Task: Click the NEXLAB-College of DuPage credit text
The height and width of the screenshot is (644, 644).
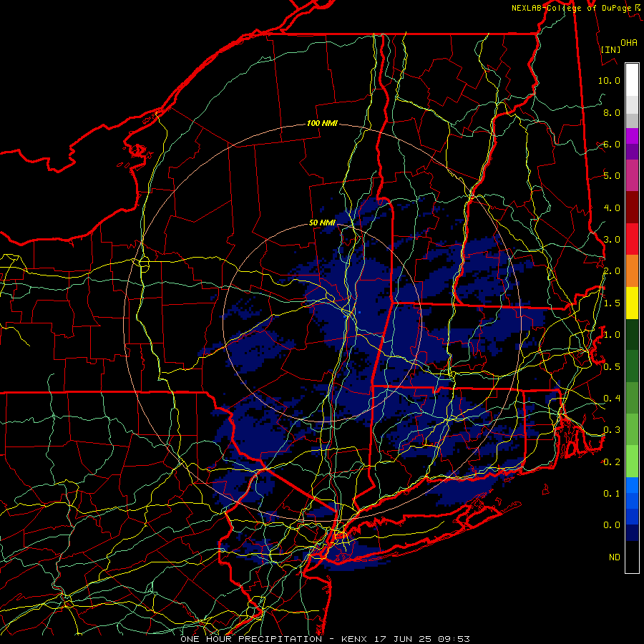Action: pyautogui.click(x=575, y=8)
